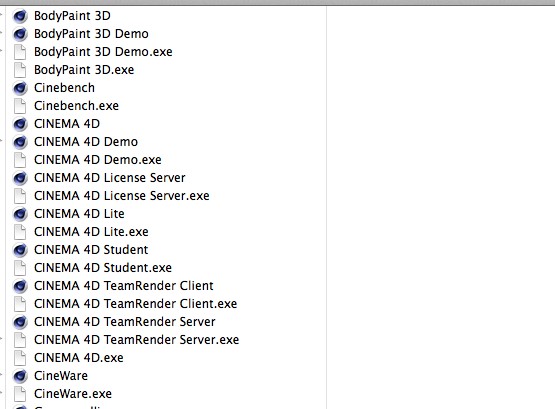Select CINEMA 4D License Server.exe

[121, 196]
